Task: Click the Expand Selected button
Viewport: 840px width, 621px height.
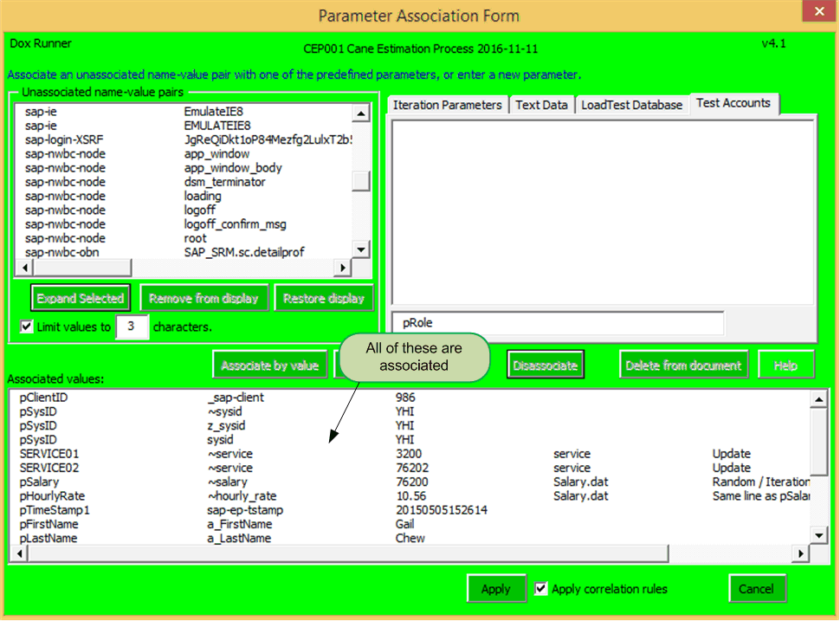Action: pyautogui.click(x=81, y=298)
